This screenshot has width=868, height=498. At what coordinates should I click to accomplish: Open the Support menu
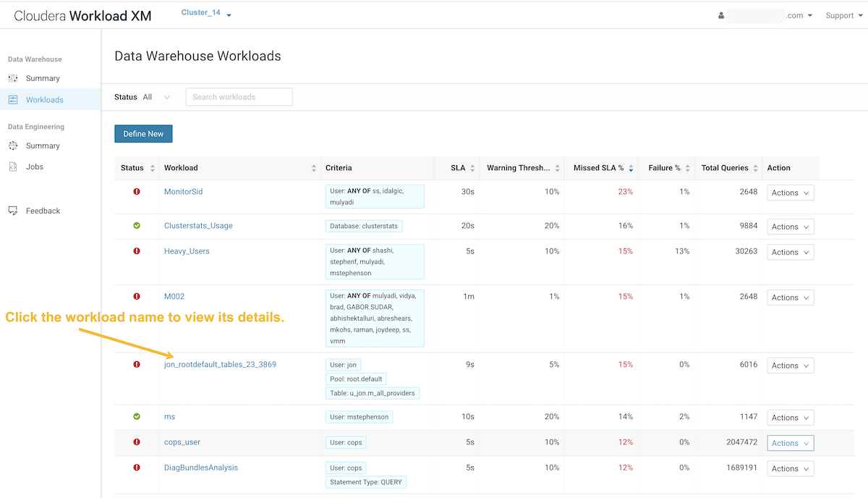[x=843, y=16]
